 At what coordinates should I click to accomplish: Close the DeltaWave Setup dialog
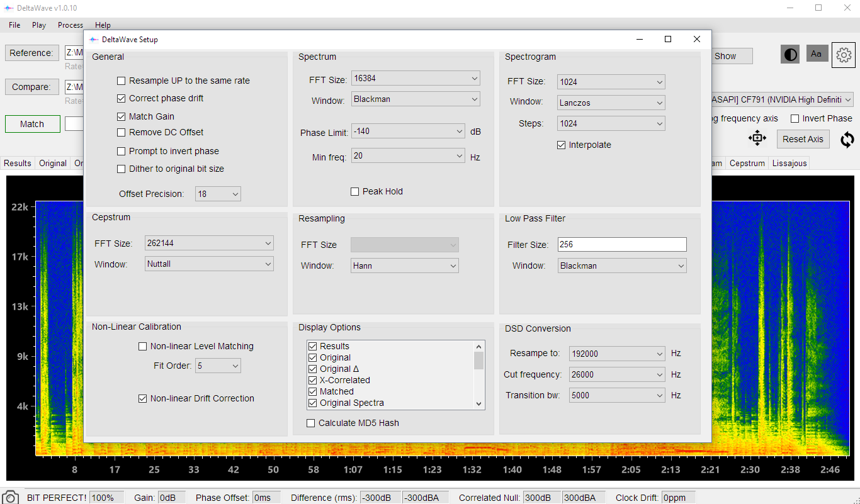[696, 39]
